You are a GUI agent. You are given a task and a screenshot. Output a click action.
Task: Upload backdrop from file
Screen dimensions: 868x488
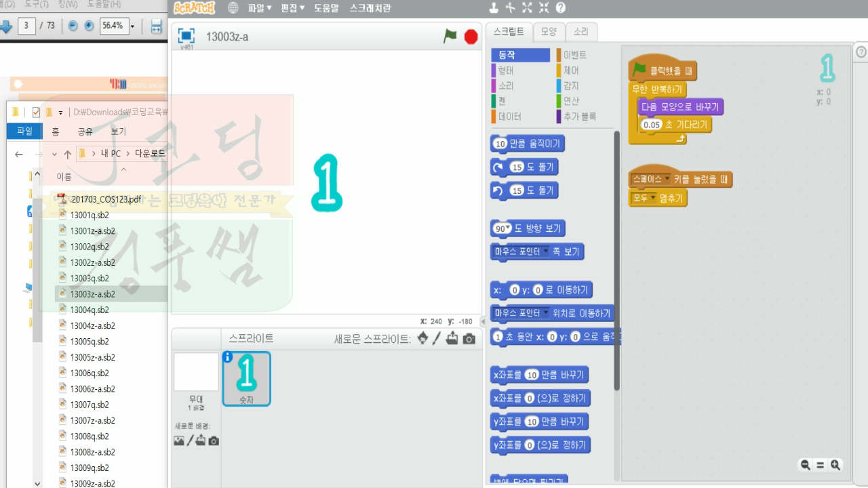[201, 441]
